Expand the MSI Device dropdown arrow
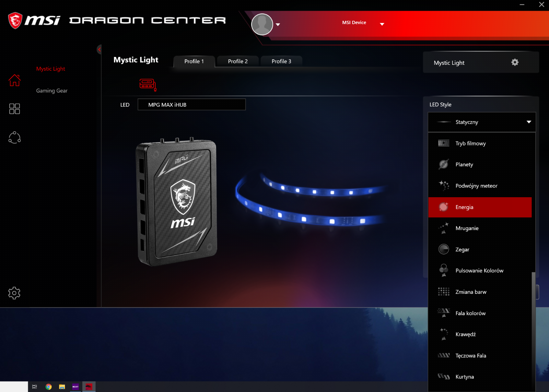Viewport: 549px width, 392px height. click(382, 24)
